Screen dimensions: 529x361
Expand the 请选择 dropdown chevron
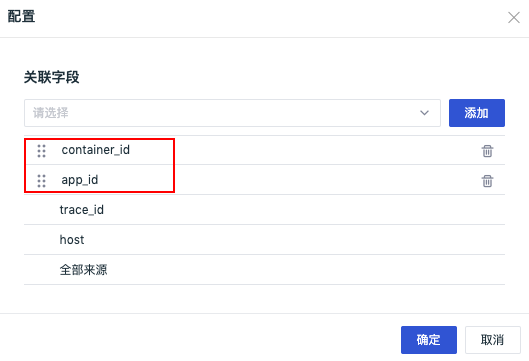point(424,113)
